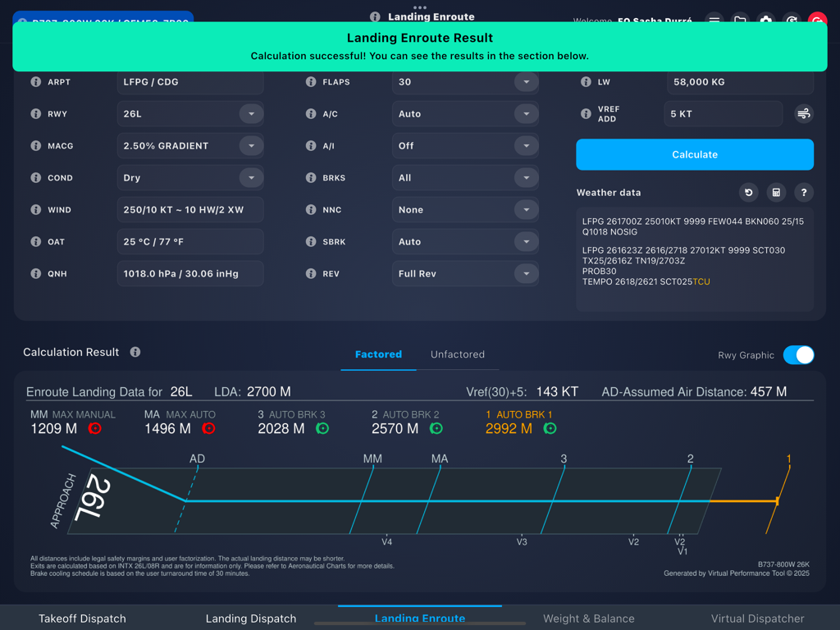Image resolution: width=840 pixels, height=630 pixels.
Task: Click the calculator icon in Weather data
Action: click(775, 192)
